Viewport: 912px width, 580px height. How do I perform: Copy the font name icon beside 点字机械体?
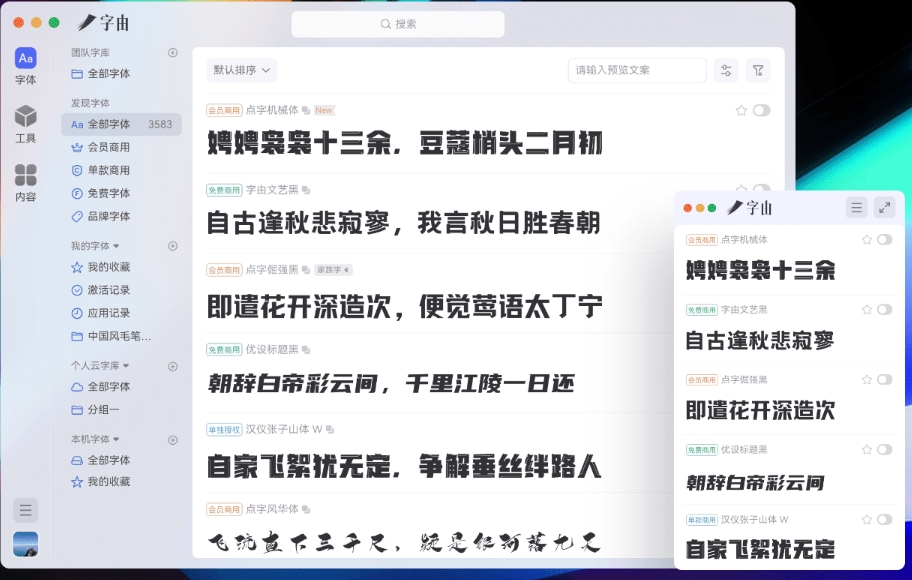306,110
